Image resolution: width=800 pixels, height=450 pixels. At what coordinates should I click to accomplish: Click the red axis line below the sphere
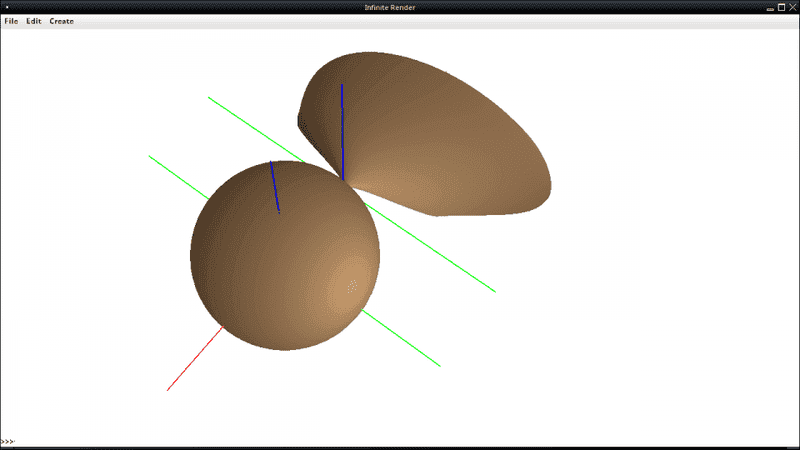click(x=195, y=358)
